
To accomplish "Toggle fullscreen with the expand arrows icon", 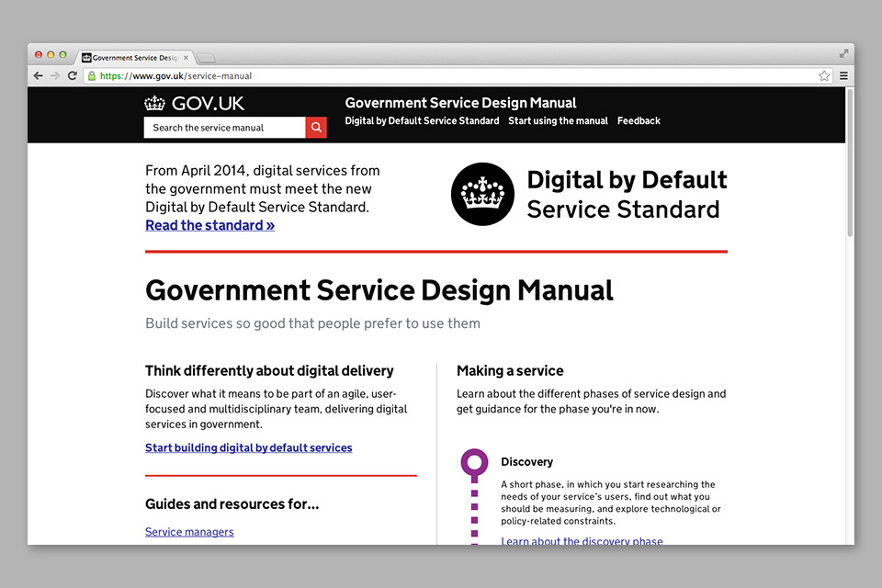I will 843,53.
